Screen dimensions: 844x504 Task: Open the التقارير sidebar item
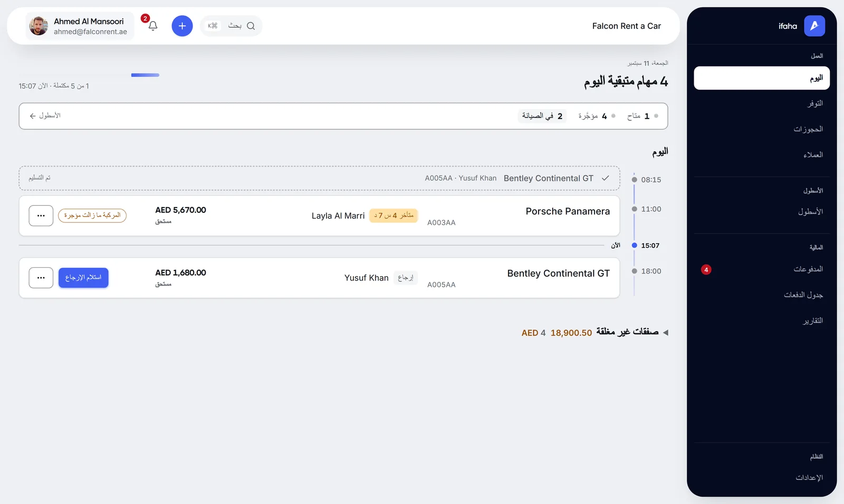point(762,321)
